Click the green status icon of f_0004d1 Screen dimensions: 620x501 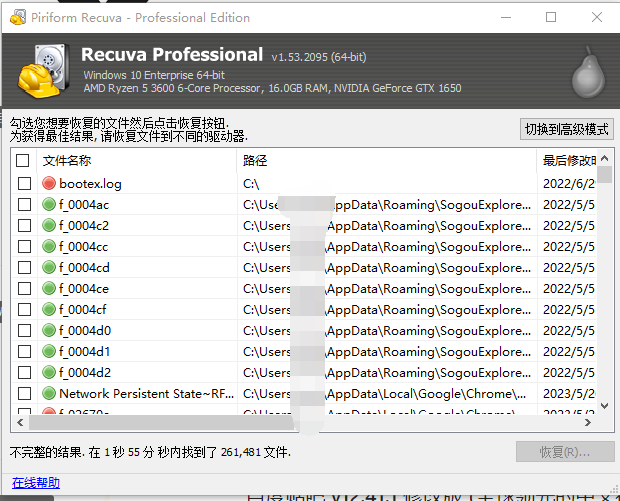49,351
